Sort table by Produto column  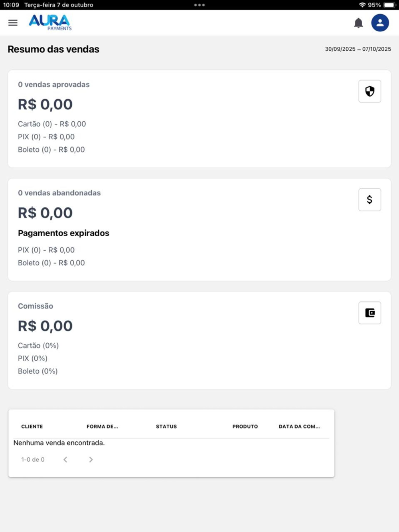[x=245, y=427]
